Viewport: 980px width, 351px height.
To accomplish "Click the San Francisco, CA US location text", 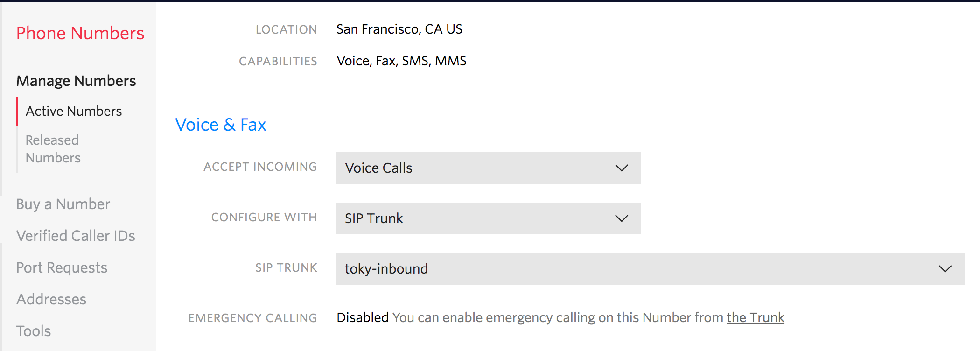I will [x=399, y=29].
